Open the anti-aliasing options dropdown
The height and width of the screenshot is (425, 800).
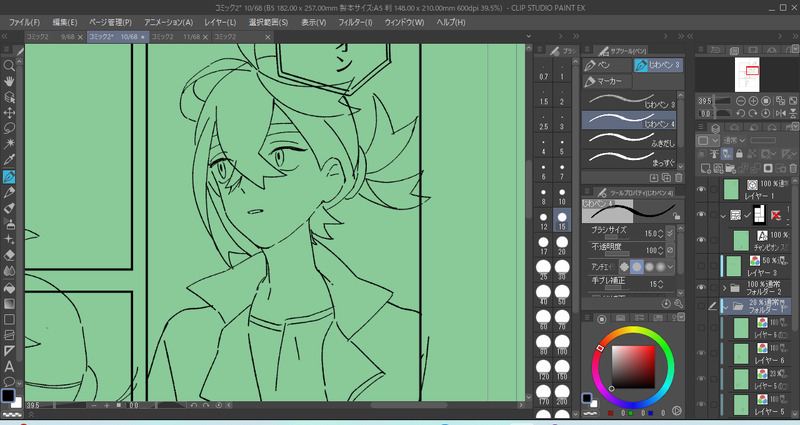tap(670, 267)
